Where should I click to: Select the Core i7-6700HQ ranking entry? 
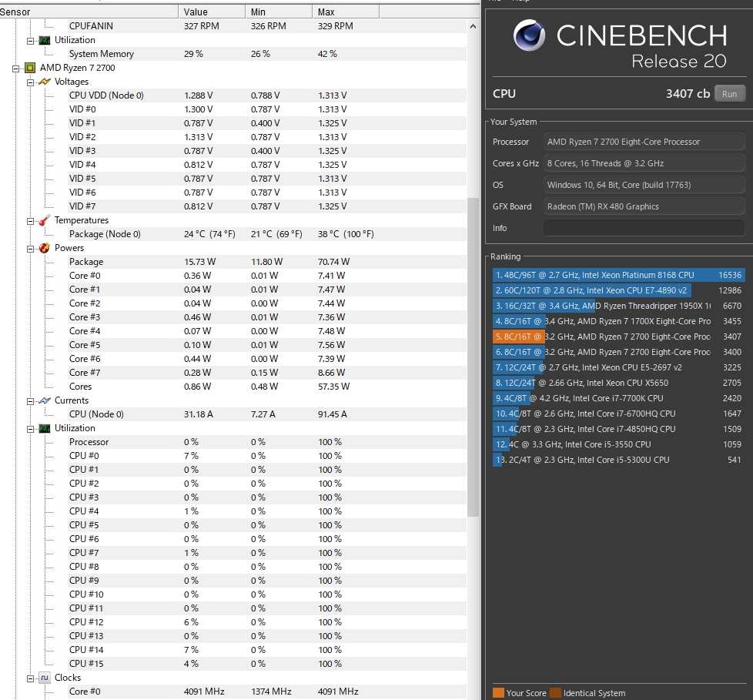tap(618, 414)
